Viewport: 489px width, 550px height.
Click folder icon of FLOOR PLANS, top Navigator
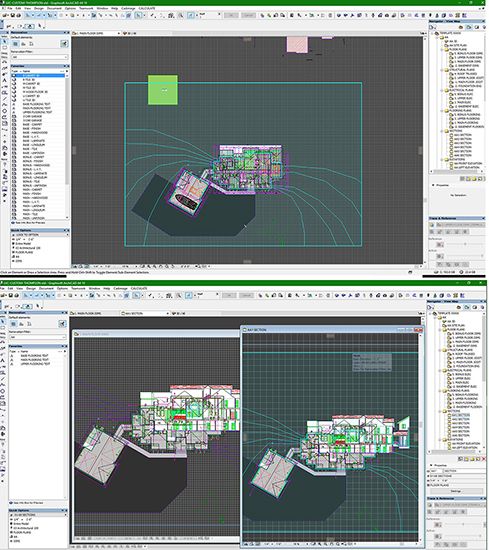click(447, 49)
